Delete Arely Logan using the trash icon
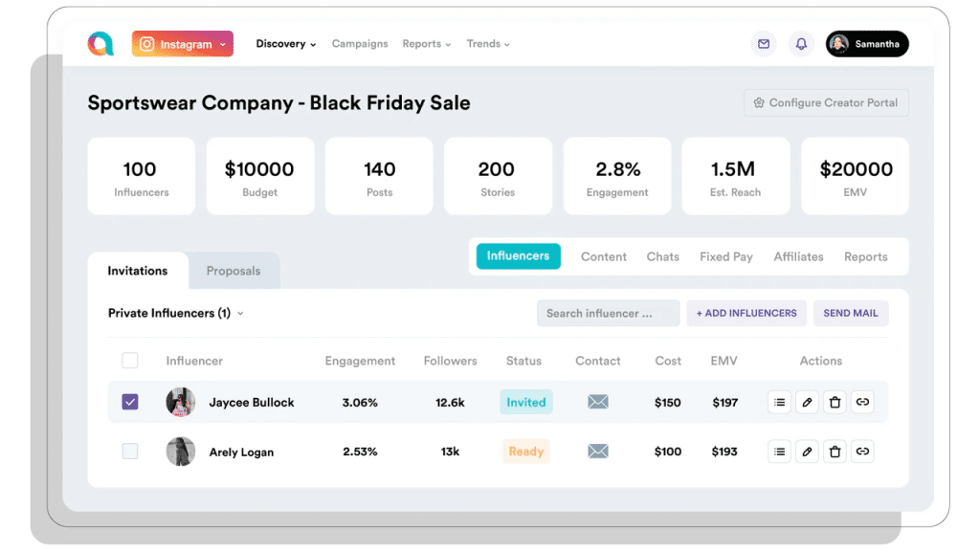 pos(835,452)
